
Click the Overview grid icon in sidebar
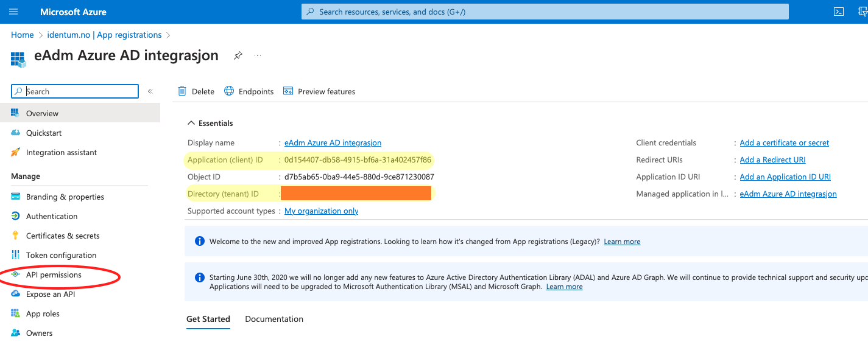pyautogui.click(x=15, y=113)
